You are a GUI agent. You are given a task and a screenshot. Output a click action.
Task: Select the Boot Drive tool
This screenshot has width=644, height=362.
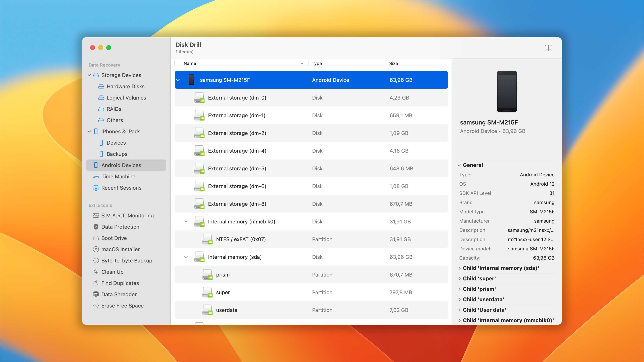114,238
